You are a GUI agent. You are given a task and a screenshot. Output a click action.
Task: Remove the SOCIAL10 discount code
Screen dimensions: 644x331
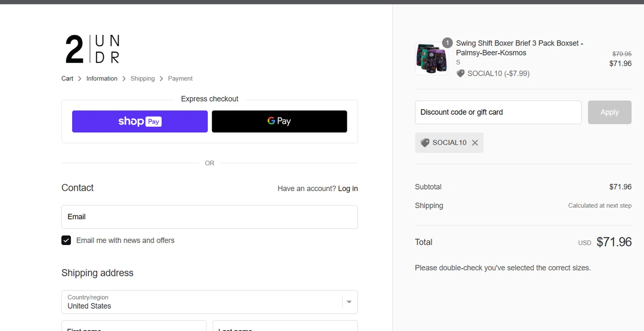point(475,143)
